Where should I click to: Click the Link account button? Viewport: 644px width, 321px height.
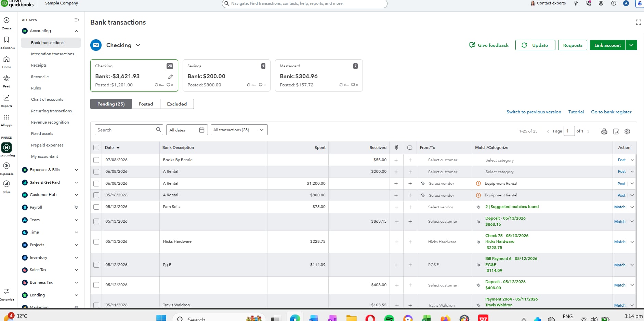click(x=607, y=45)
